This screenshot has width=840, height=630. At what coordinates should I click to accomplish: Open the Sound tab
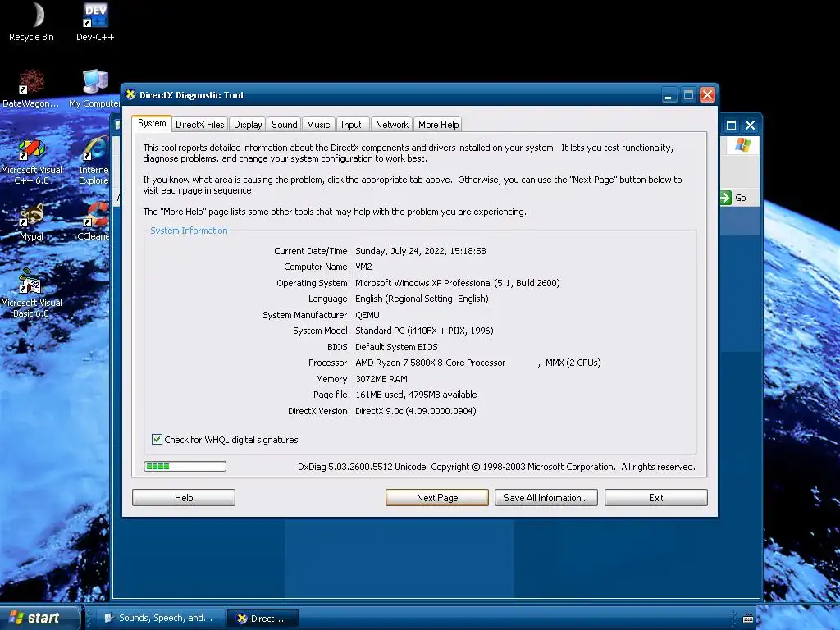pyautogui.click(x=284, y=125)
